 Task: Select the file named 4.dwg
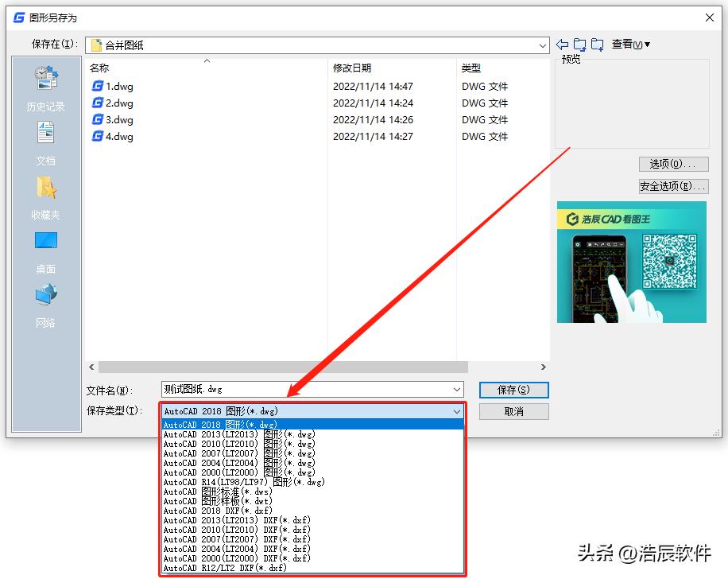tap(119, 136)
